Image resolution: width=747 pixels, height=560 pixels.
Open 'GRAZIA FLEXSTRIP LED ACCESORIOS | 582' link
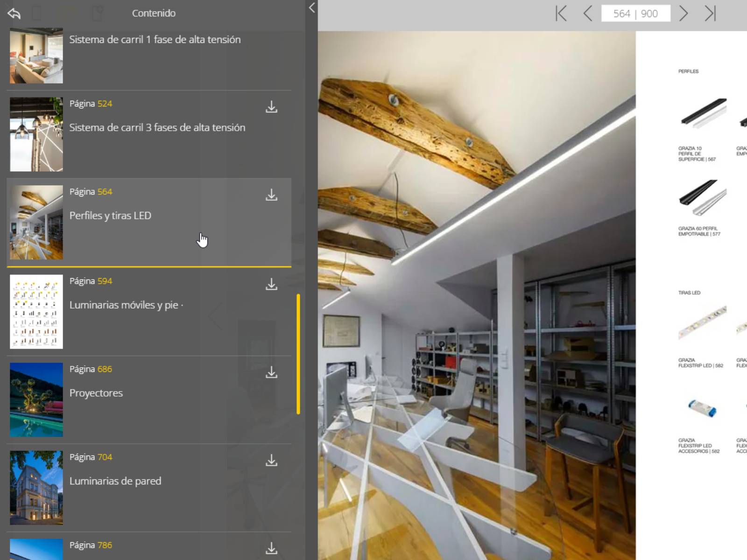[698, 446]
